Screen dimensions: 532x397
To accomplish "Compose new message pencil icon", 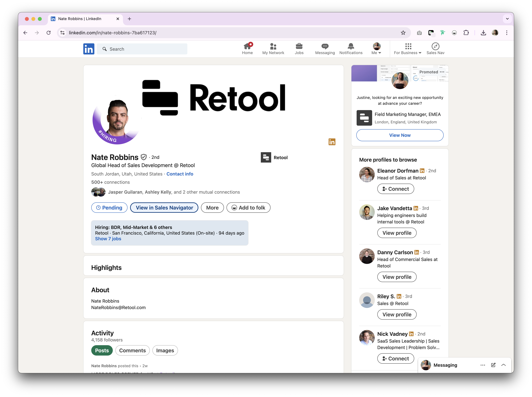I will tap(493, 365).
